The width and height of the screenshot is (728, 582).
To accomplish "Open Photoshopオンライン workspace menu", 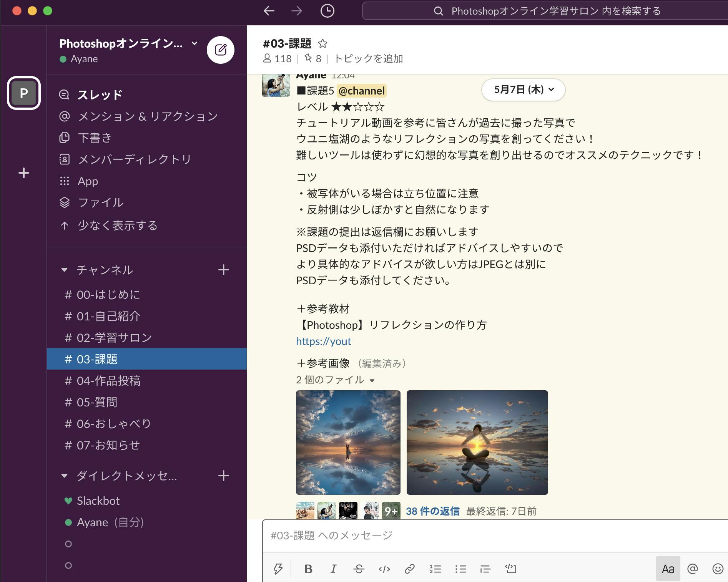I will (128, 43).
